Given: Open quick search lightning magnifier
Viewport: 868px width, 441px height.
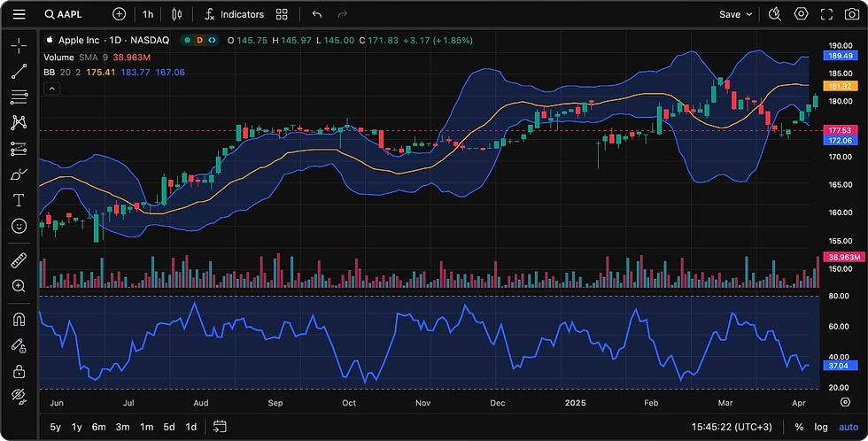Looking at the screenshot, I should (775, 14).
